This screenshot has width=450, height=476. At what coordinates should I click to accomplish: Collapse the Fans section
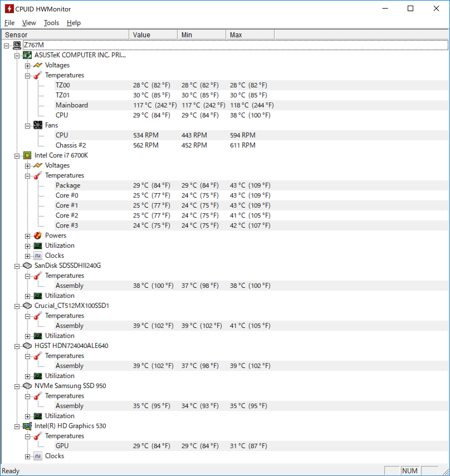pyautogui.click(x=27, y=126)
